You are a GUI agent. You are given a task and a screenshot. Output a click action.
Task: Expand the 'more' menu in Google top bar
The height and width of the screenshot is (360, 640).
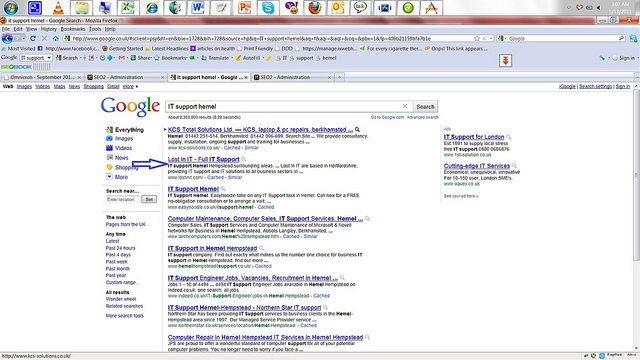click(131, 87)
